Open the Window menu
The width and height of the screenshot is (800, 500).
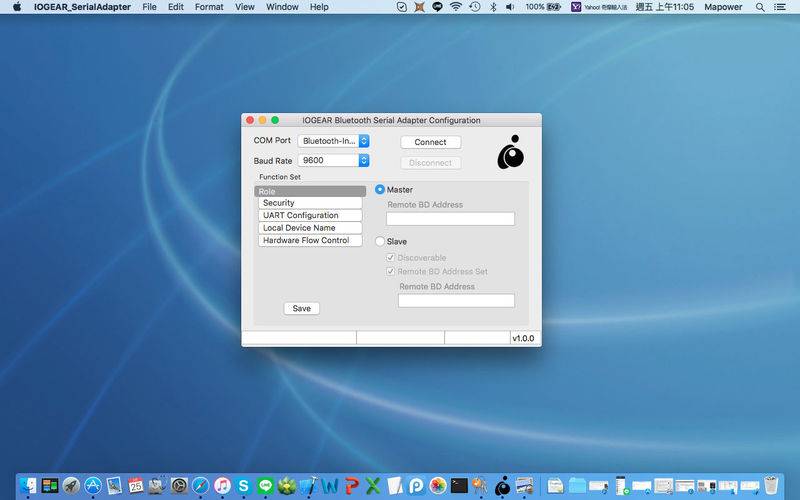[x=282, y=7]
